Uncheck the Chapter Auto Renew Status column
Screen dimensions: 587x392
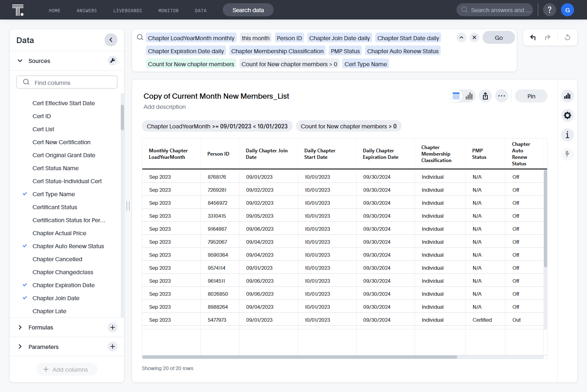point(25,246)
